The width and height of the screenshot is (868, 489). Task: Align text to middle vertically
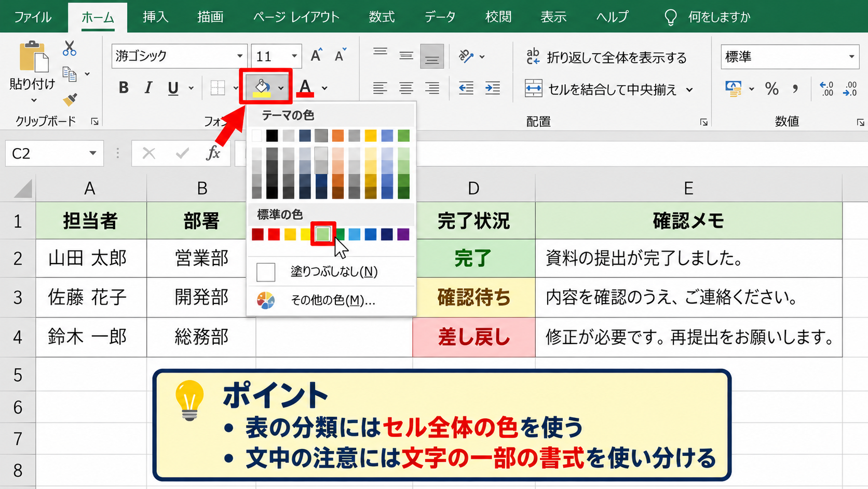click(406, 56)
